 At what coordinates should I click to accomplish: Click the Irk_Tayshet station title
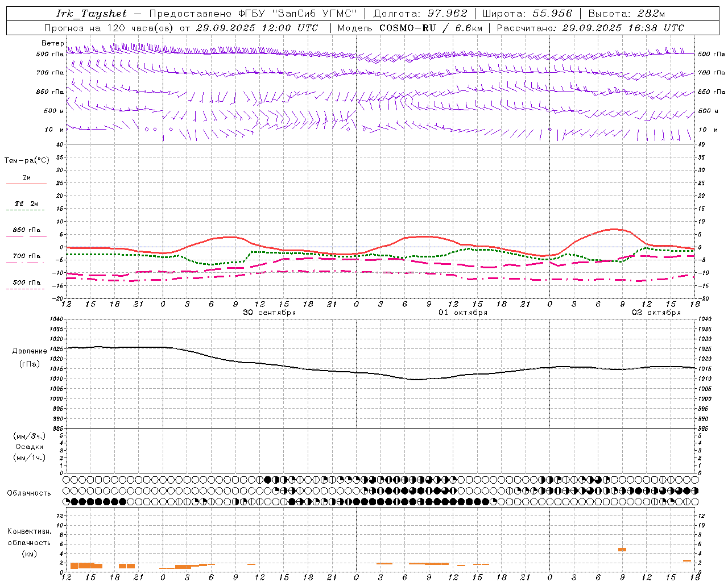tap(92, 14)
